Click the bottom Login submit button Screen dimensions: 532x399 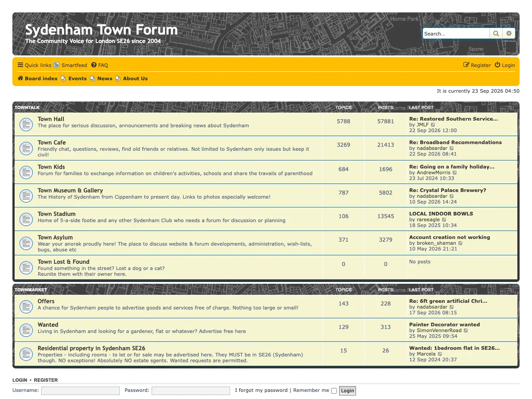[348, 391]
